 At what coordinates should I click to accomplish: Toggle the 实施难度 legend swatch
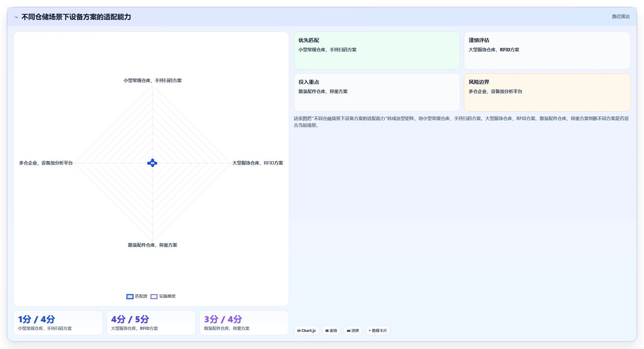click(x=154, y=297)
